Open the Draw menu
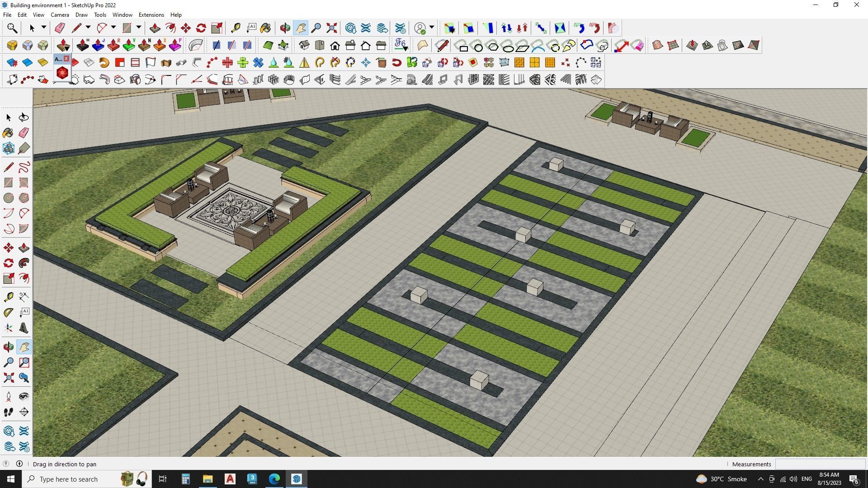 pyautogui.click(x=81, y=15)
